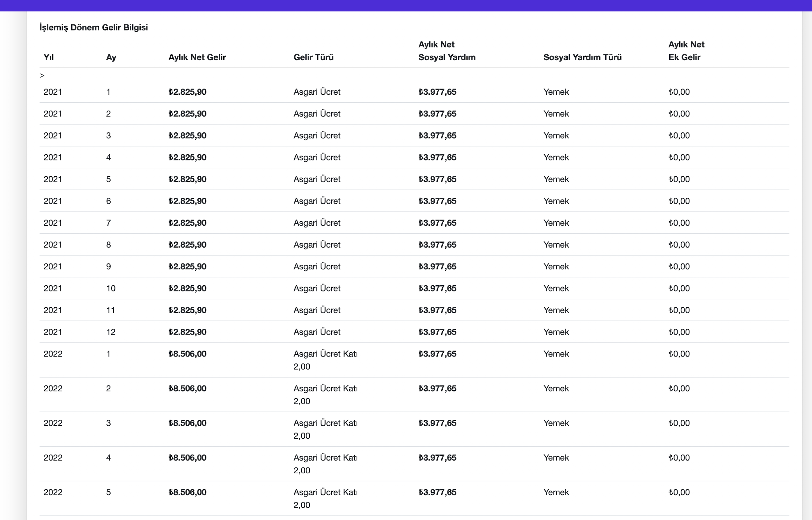Click ₺3.977,65 social aid in 2021 month 3
Viewport: 812px width, 520px height.
[x=437, y=136]
